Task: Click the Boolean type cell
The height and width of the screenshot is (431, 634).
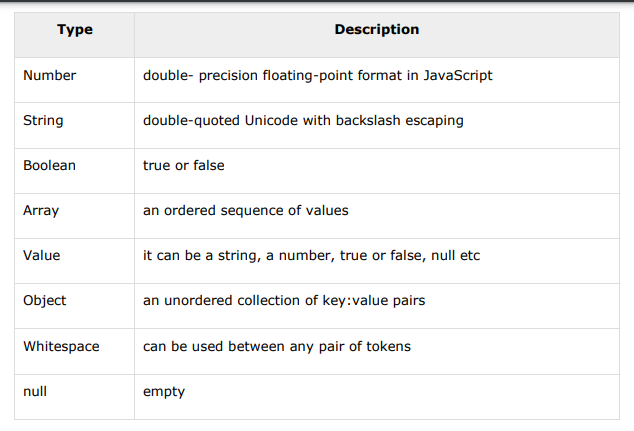Action: (50, 165)
